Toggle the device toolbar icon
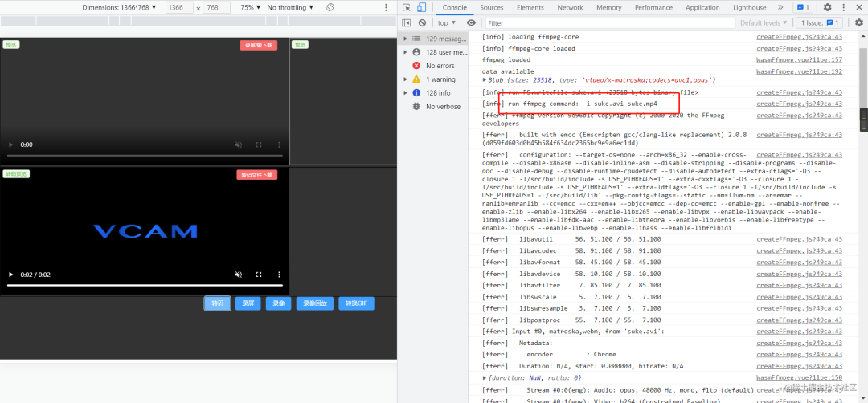Screen dimensions: 868x403 pyautogui.click(x=421, y=8)
